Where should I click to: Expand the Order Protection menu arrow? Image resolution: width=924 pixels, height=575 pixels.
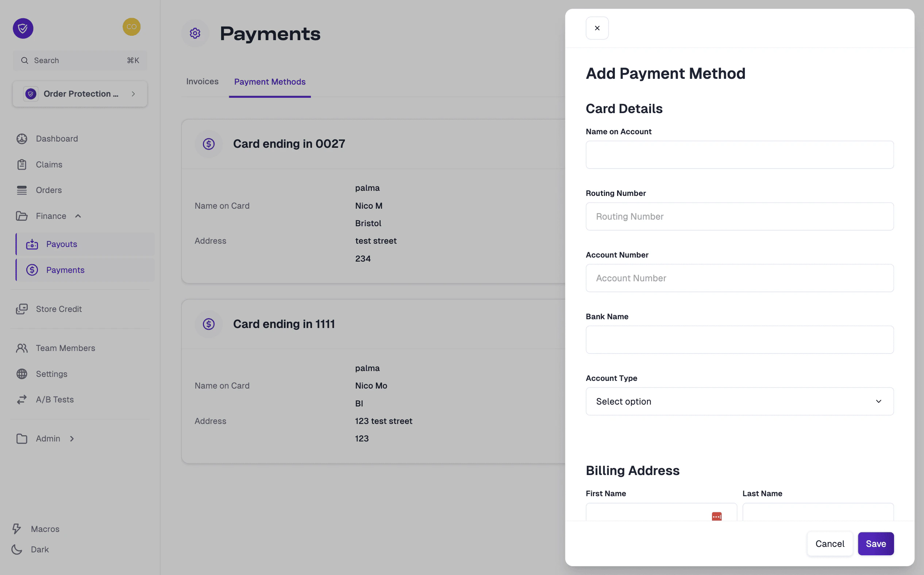point(133,93)
